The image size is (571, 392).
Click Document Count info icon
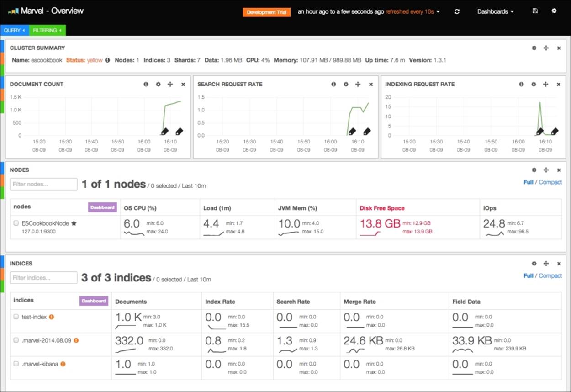pos(146,85)
